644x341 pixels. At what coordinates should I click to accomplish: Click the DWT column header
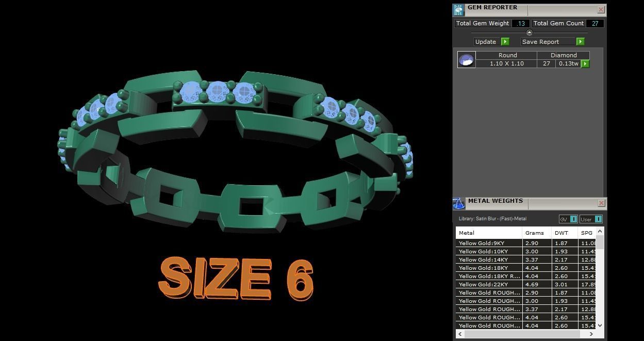[565, 233]
